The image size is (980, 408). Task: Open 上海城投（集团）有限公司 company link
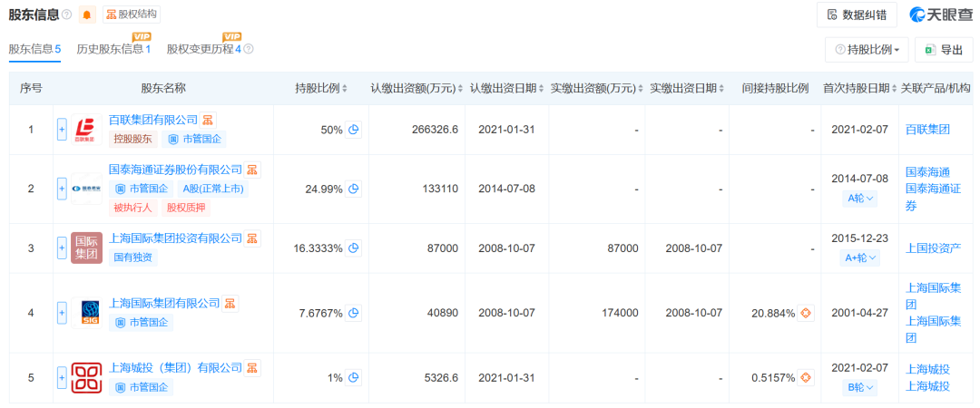tap(176, 367)
